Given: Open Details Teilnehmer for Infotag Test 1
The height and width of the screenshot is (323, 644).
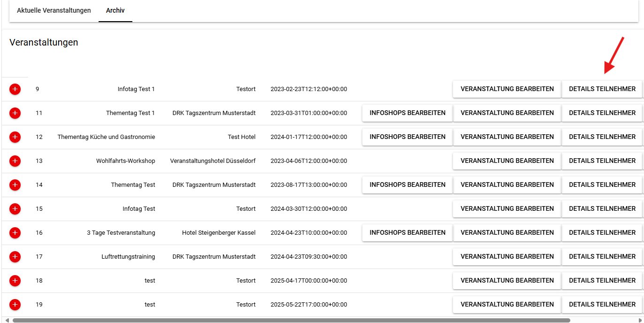Looking at the screenshot, I should click(x=602, y=89).
